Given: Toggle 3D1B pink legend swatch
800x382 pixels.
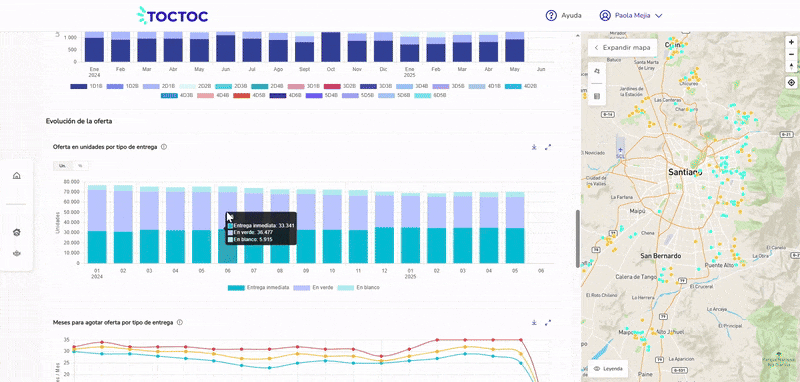Looking at the screenshot, I should point(295,86).
